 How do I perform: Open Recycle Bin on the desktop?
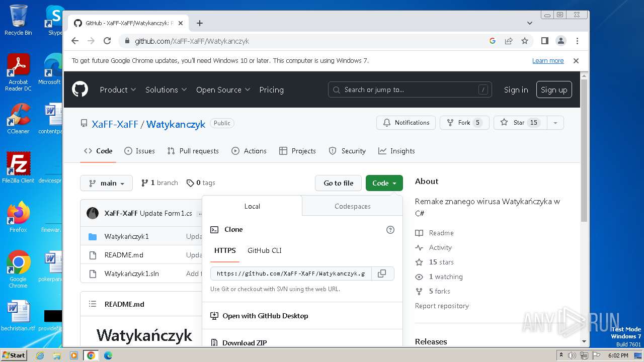[18, 20]
